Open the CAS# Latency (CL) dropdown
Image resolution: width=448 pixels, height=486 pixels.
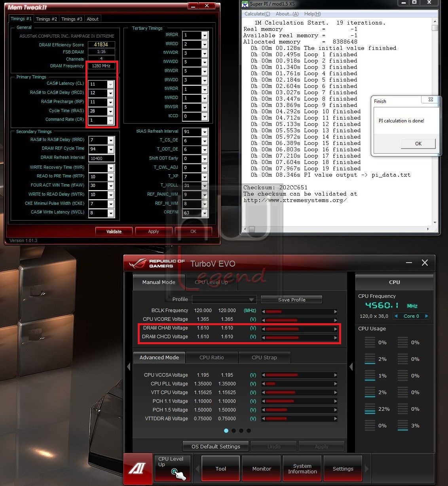tap(110, 84)
